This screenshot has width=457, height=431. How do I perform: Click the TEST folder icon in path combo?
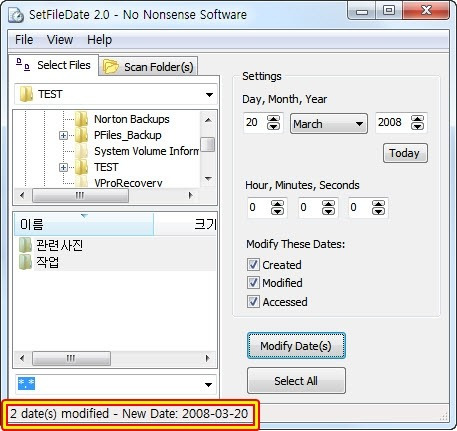26,94
